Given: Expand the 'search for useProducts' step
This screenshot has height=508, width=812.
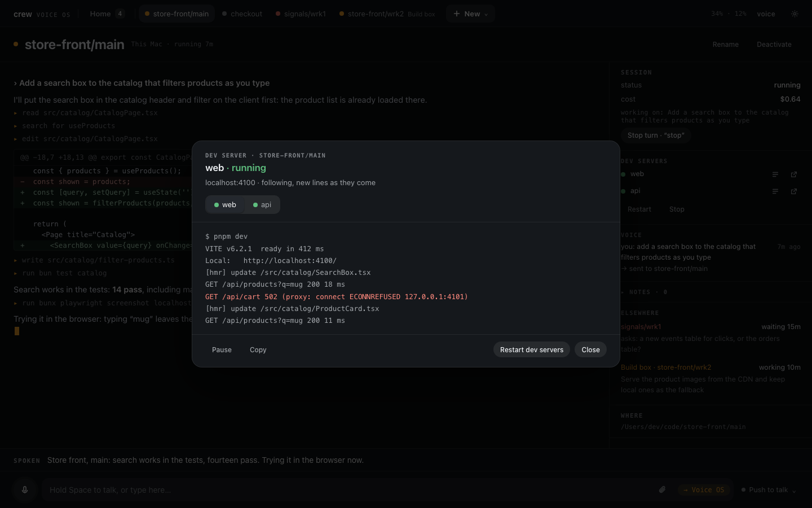Looking at the screenshot, I should (x=64, y=126).
